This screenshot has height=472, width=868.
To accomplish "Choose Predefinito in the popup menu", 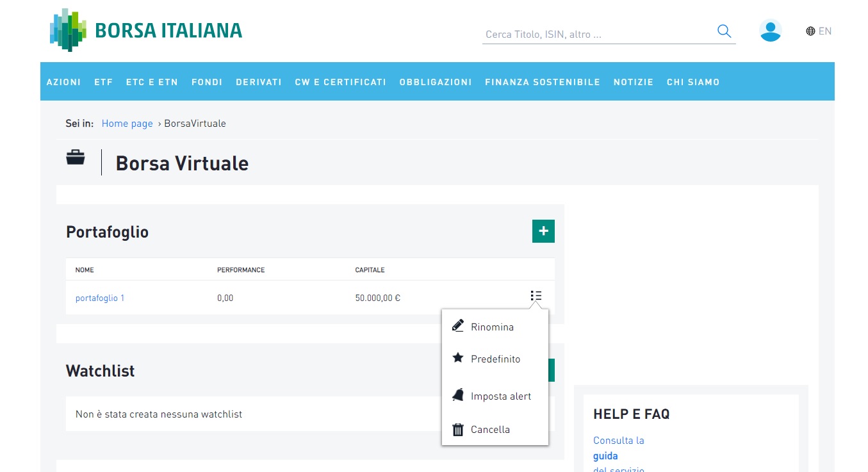I will tap(495, 359).
